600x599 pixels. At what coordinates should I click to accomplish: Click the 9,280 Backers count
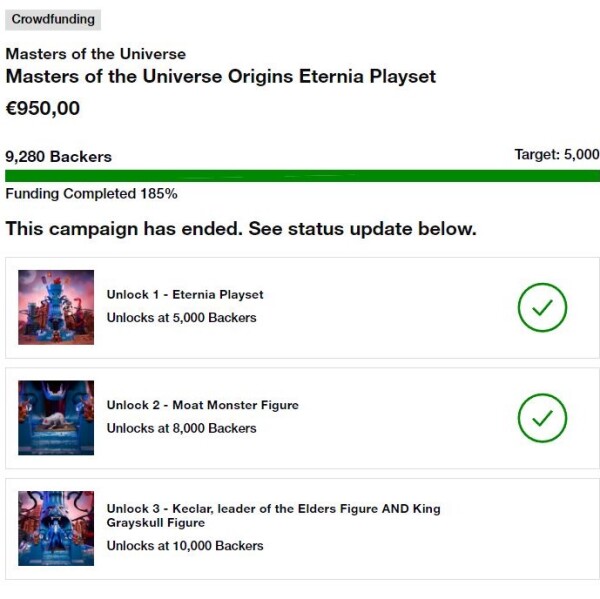59,157
